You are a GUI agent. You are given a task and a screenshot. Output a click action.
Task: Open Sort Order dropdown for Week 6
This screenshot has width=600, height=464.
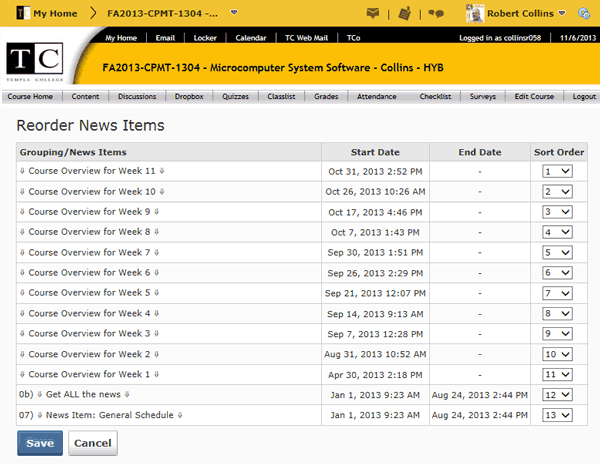point(557,273)
